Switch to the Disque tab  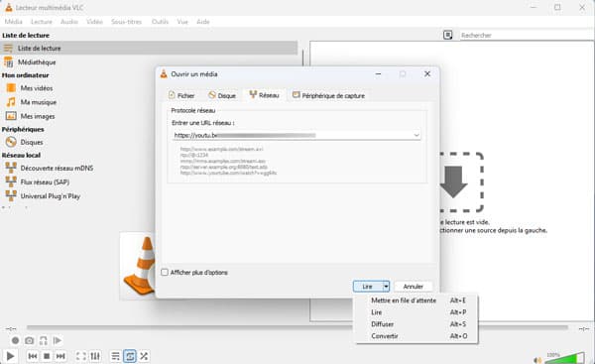click(x=222, y=95)
